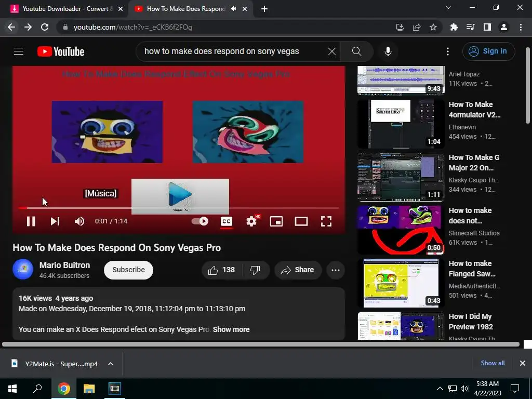This screenshot has width=532, height=399.
Task: Expand description with Show more
Action: tap(231, 329)
